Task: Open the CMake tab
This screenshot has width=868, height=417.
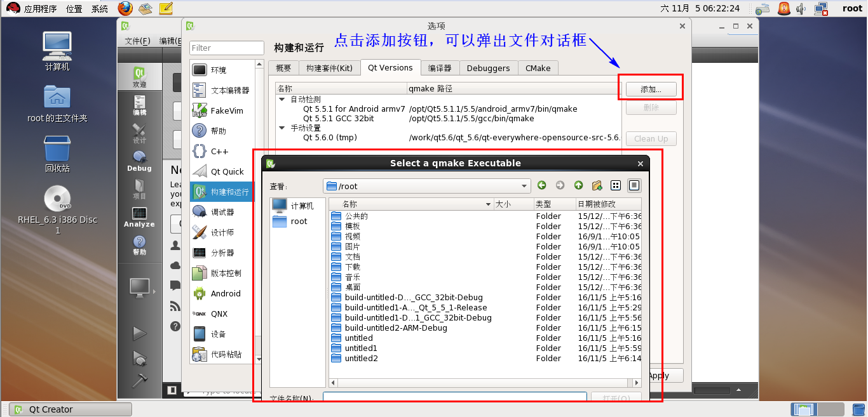Action: point(538,68)
